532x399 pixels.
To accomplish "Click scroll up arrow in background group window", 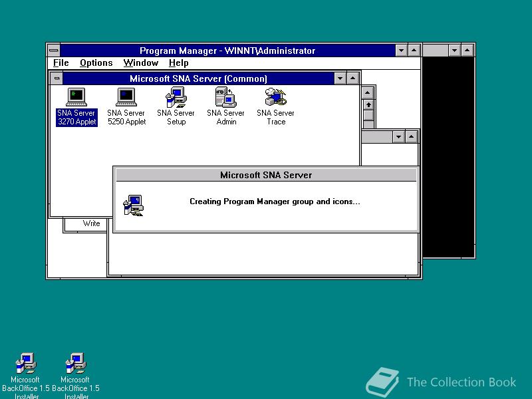I will point(368,92).
